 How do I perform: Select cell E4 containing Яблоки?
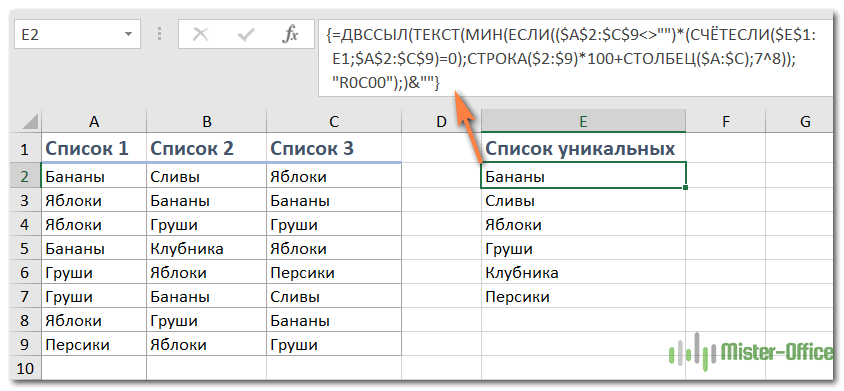point(583,225)
